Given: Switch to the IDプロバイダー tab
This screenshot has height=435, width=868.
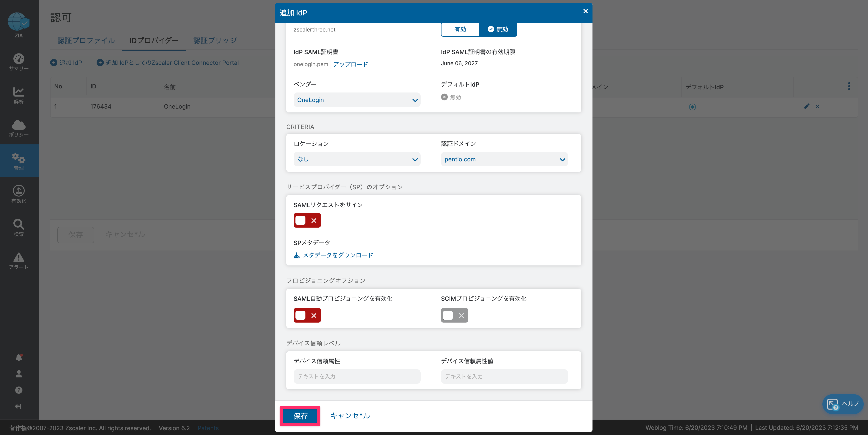Looking at the screenshot, I should (x=154, y=40).
